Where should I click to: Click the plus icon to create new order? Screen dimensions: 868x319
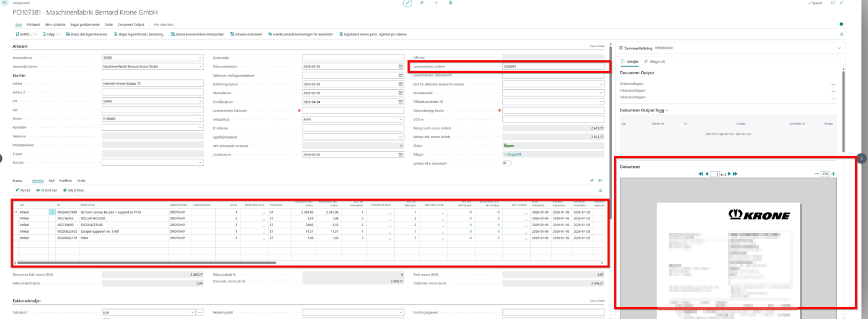pyautogui.click(x=436, y=3)
